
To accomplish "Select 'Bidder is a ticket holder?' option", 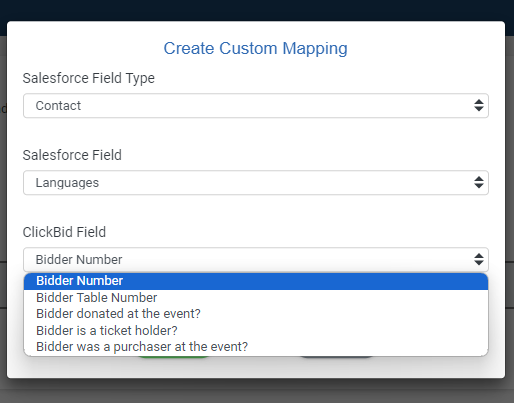I will (256, 330).
